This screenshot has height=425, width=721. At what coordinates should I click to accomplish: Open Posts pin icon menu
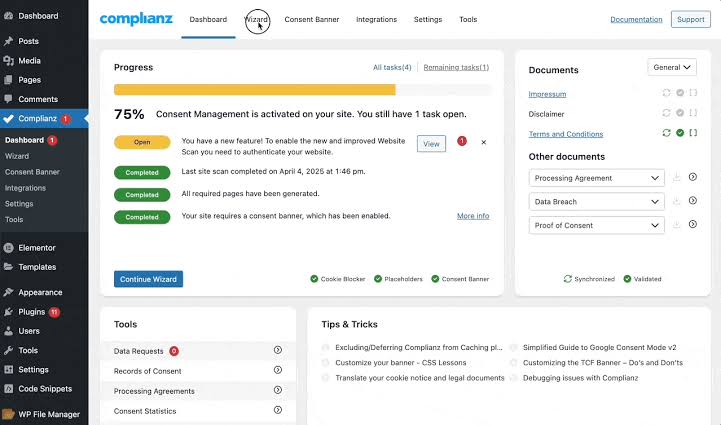8,41
